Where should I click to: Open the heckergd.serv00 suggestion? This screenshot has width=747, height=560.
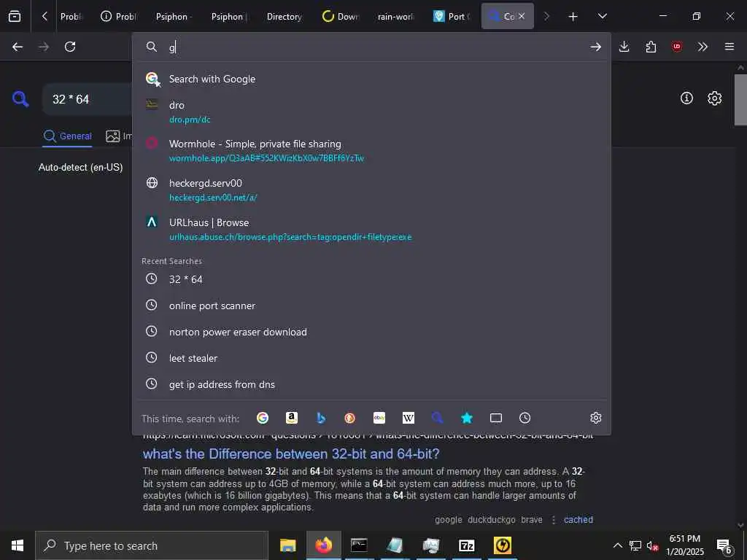[371, 190]
